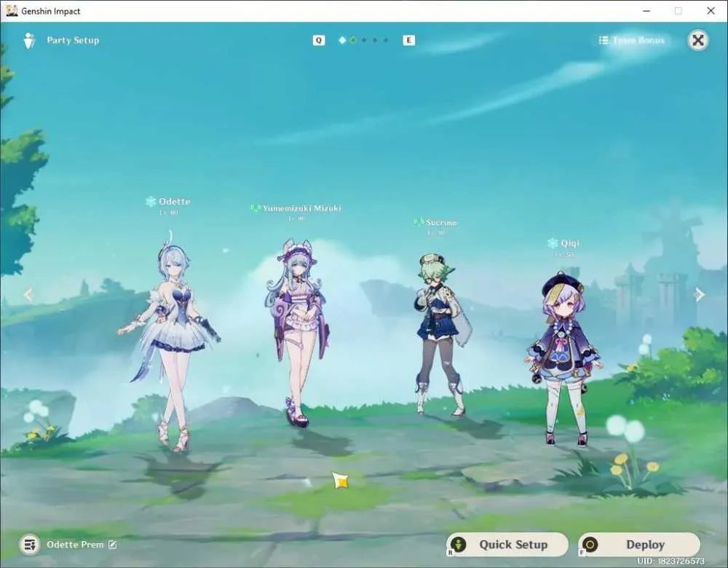
Task: Switch to previous party with Q key icon
Action: click(x=319, y=40)
